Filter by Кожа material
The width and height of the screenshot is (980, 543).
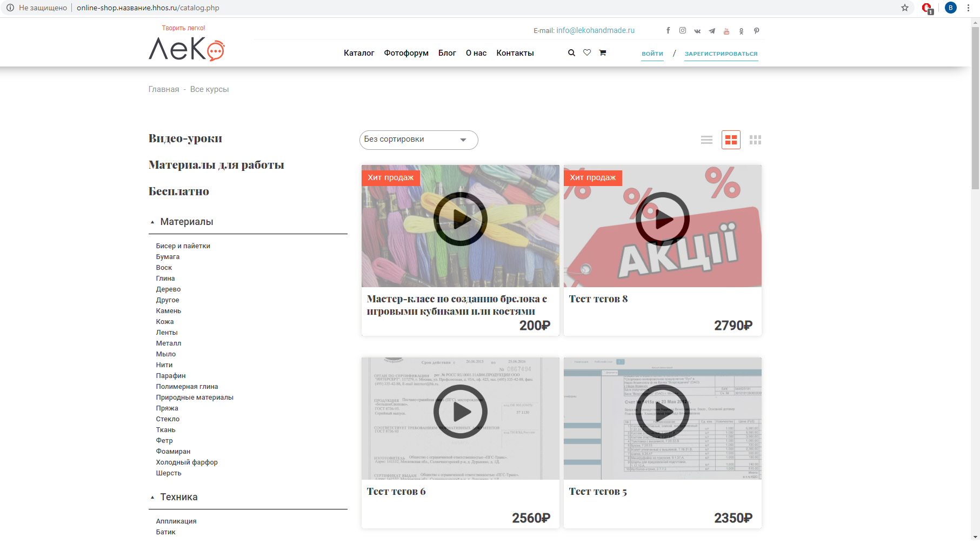(x=165, y=322)
